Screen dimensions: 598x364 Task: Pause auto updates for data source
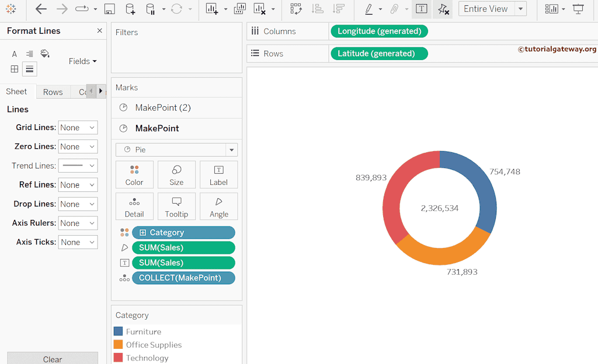tap(151, 9)
